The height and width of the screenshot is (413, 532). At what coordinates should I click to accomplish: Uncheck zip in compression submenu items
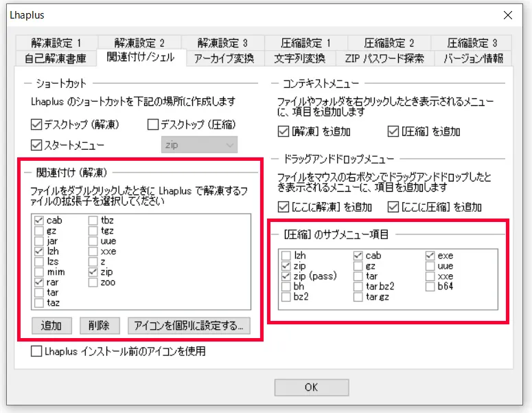pyautogui.click(x=286, y=266)
